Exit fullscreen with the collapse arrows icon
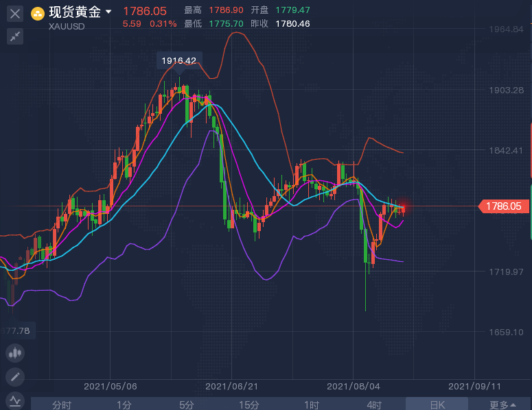This screenshot has width=532, height=410. click(x=15, y=36)
